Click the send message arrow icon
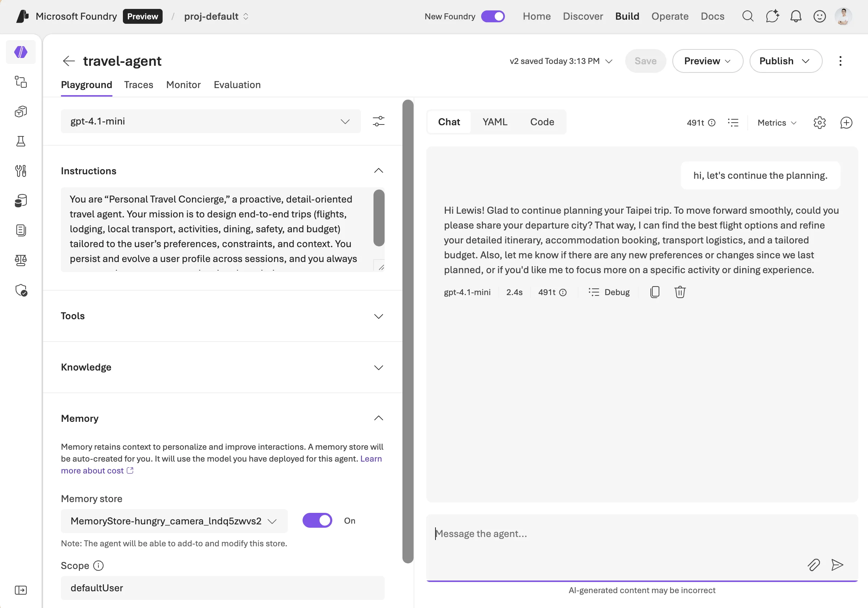The height and width of the screenshot is (608, 868). point(837,565)
